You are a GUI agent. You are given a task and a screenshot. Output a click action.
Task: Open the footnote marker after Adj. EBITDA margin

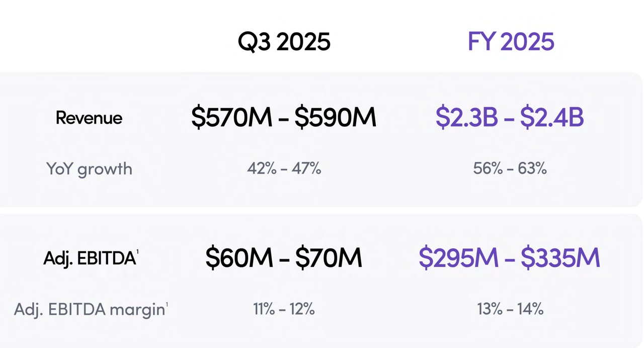(167, 304)
